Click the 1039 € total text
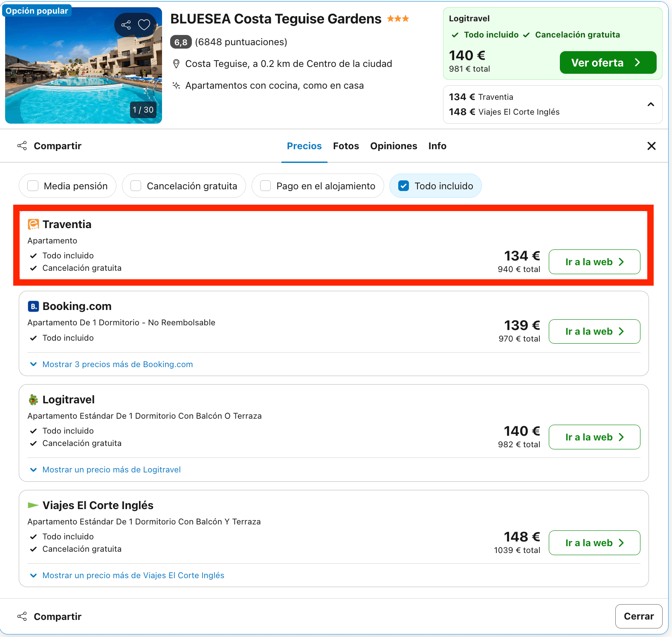672x637 pixels. (517, 550)
